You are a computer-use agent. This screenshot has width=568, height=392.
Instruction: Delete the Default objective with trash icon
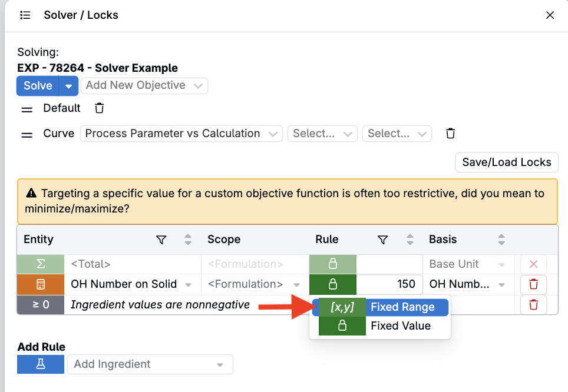[x=99, y=108]
